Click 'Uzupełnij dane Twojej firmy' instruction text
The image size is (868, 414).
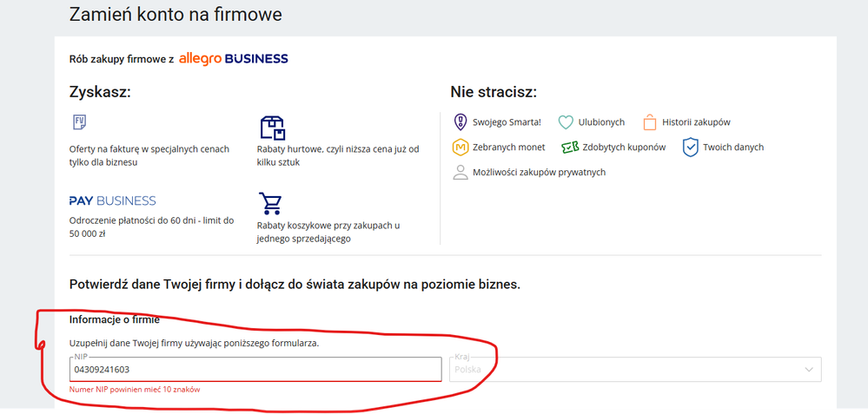[195, 343]
